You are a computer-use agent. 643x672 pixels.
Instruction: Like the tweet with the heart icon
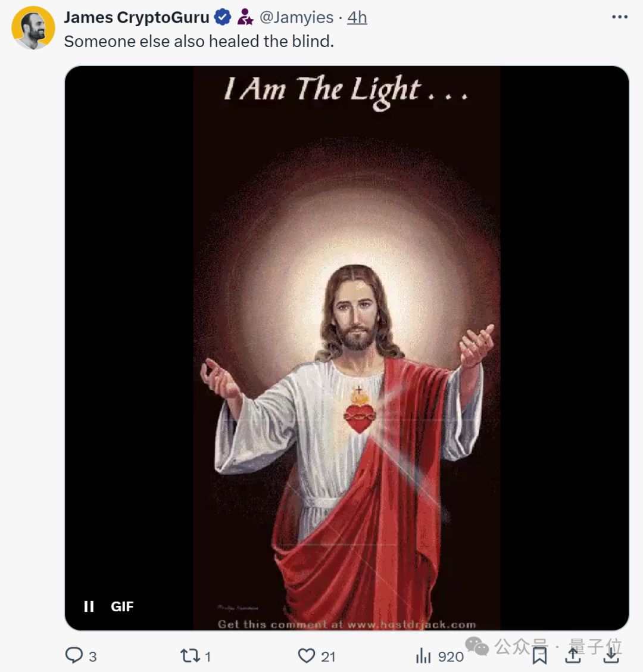coord(306,656)
